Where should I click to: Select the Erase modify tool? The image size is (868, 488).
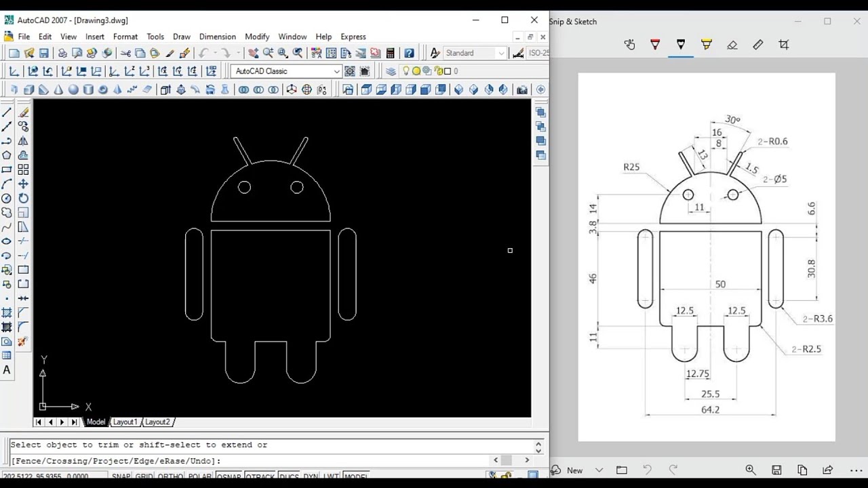[x=23, y=113]
